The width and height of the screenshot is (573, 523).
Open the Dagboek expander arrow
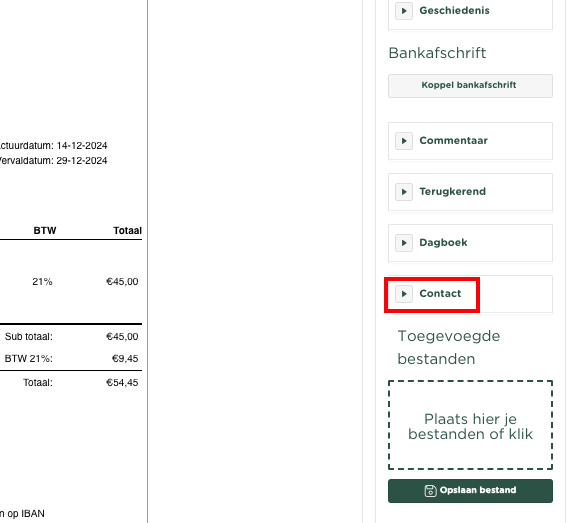404,243
